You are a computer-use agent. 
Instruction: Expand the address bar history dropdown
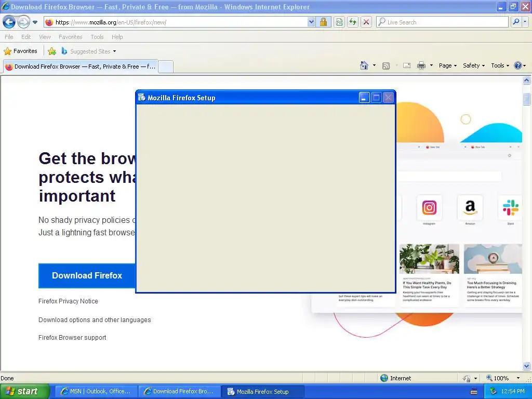point(311,22)
